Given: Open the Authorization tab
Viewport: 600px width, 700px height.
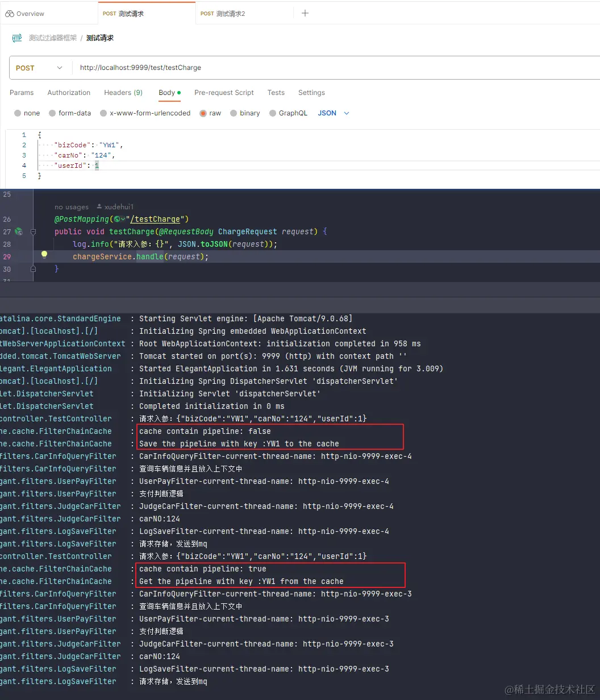Looking at the screenshot, I should [69, 93].
